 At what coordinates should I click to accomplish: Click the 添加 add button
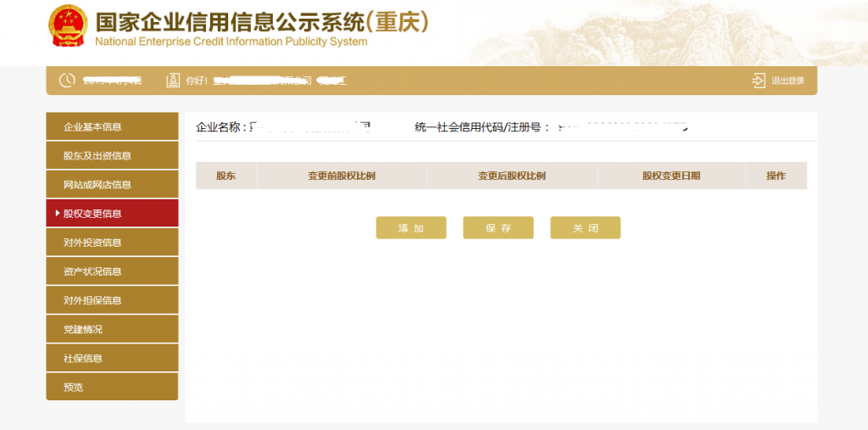411,228
